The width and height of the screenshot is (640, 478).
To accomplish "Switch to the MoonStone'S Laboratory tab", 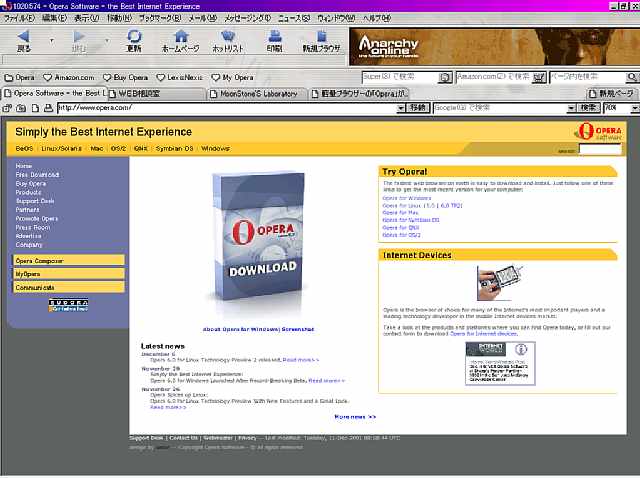I will coord(256,94).
